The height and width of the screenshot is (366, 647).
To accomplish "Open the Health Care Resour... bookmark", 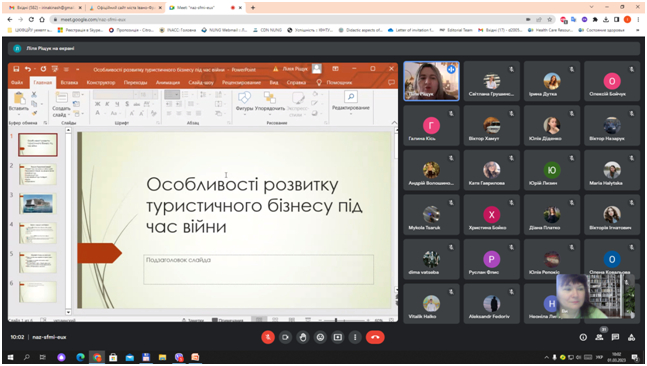I will [x=550, y=30].
